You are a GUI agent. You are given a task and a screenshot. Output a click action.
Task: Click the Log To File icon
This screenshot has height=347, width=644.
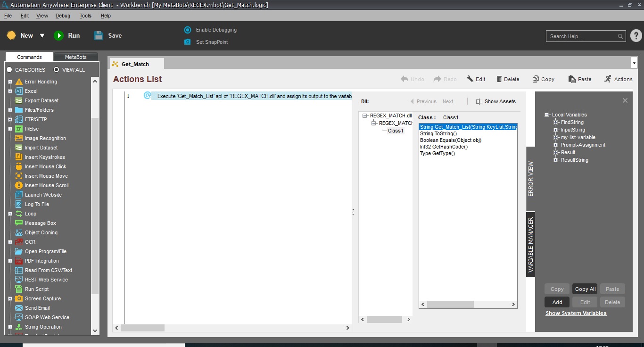pos(19,204)
